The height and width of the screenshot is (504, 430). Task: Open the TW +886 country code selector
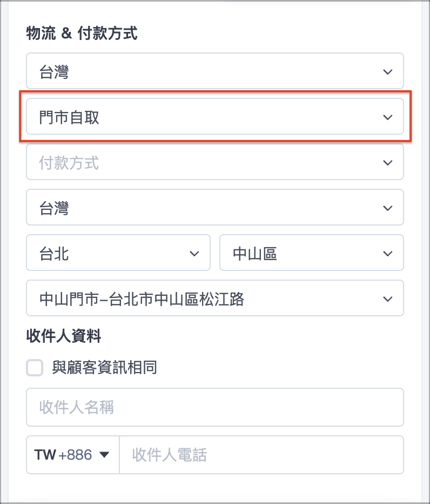(x=73, y=455)
